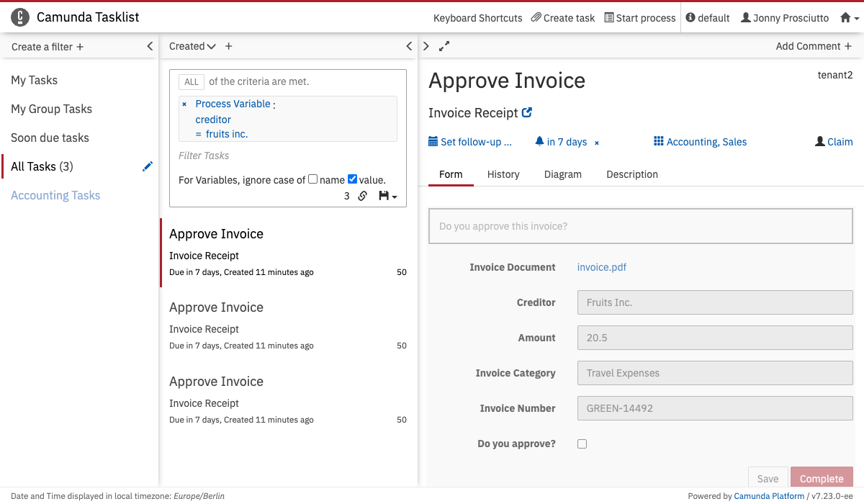Click the Camunda logo icon
The height and width of the screenshot is (504, 864).
coord(21,17)
